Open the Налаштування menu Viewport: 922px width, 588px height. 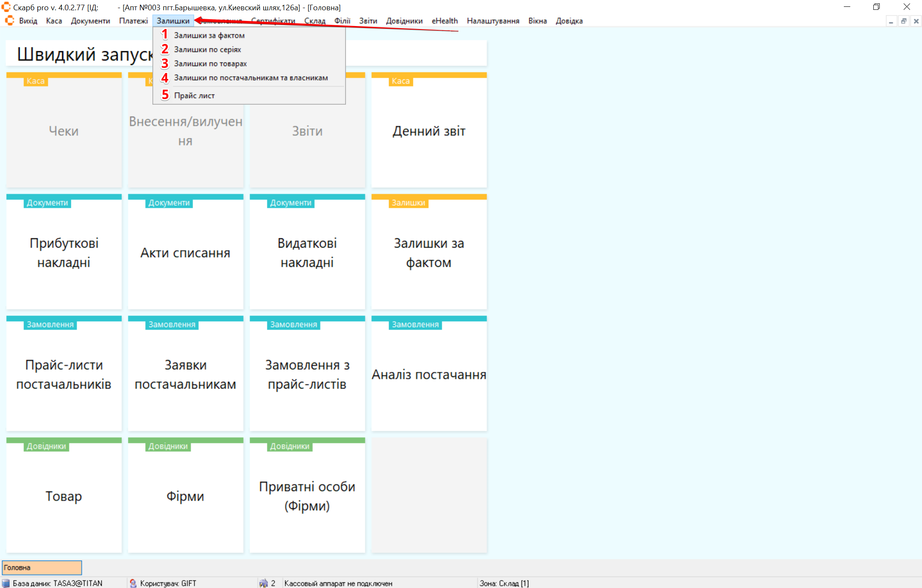click(493, 21)
